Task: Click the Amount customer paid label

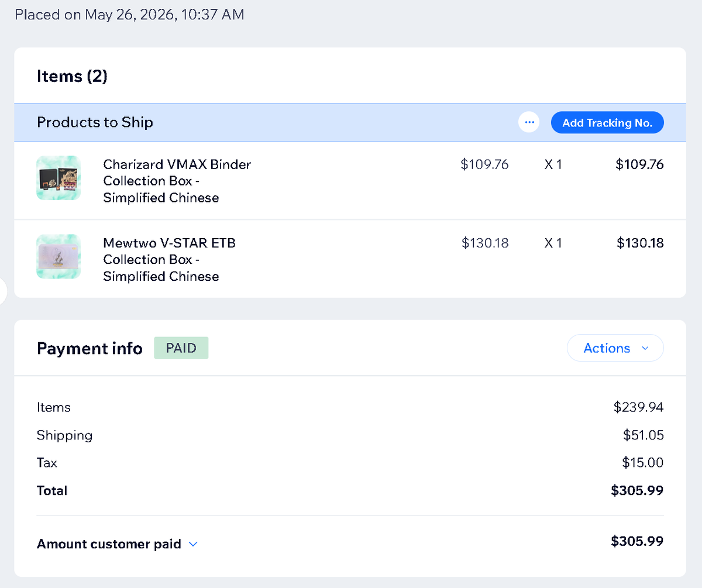Action: [109, 544]
